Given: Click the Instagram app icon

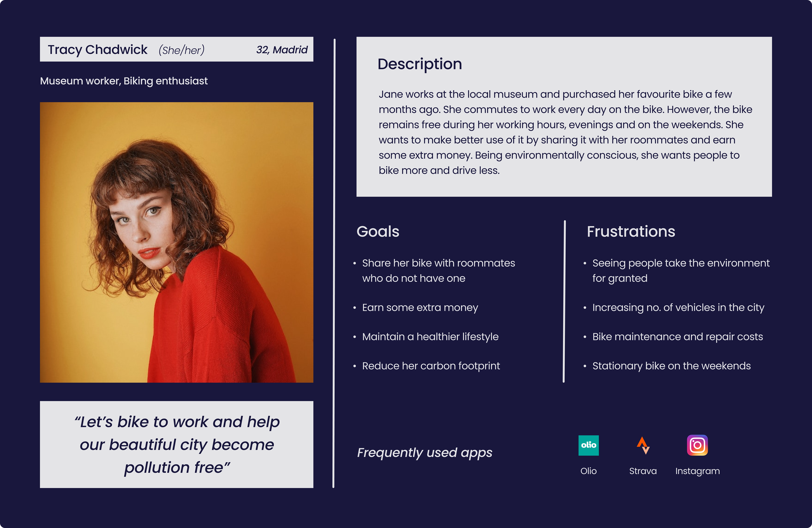Looking at the screenshot, I should (697, 445).
